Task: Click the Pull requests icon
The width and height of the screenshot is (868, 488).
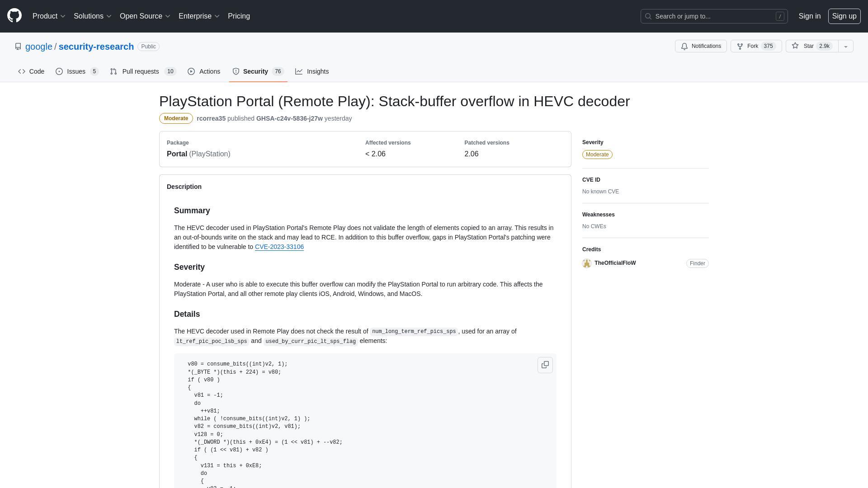Action: [x=113, y=71]
